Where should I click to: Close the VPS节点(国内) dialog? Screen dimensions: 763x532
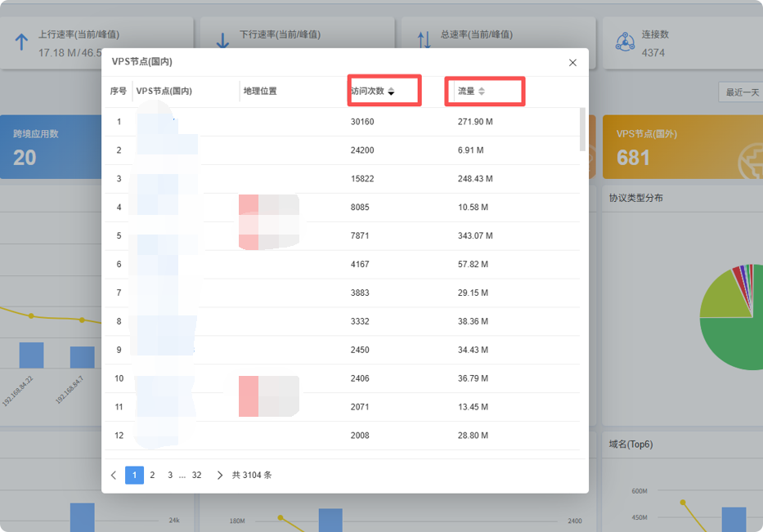click(572, 63)
